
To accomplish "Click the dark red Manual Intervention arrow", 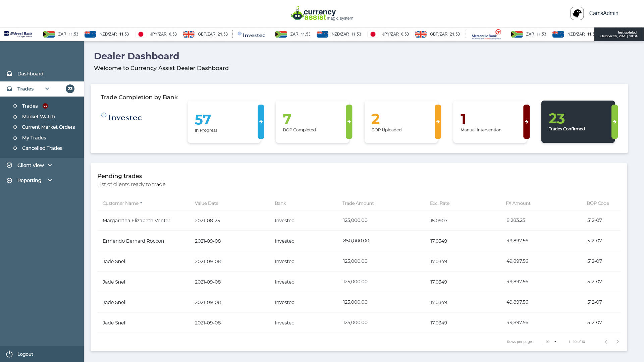I will [527, 122].
